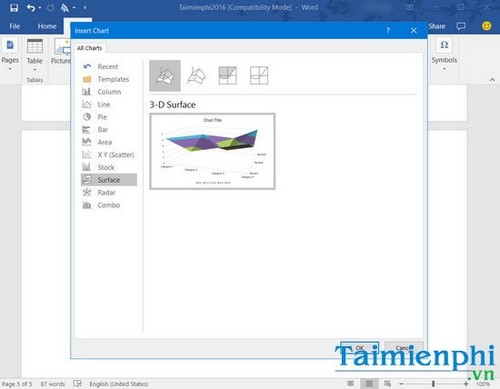Screen dimensions: 500x389
Task: Click the Table icon in ribbon
Action: tap(35, 46)
